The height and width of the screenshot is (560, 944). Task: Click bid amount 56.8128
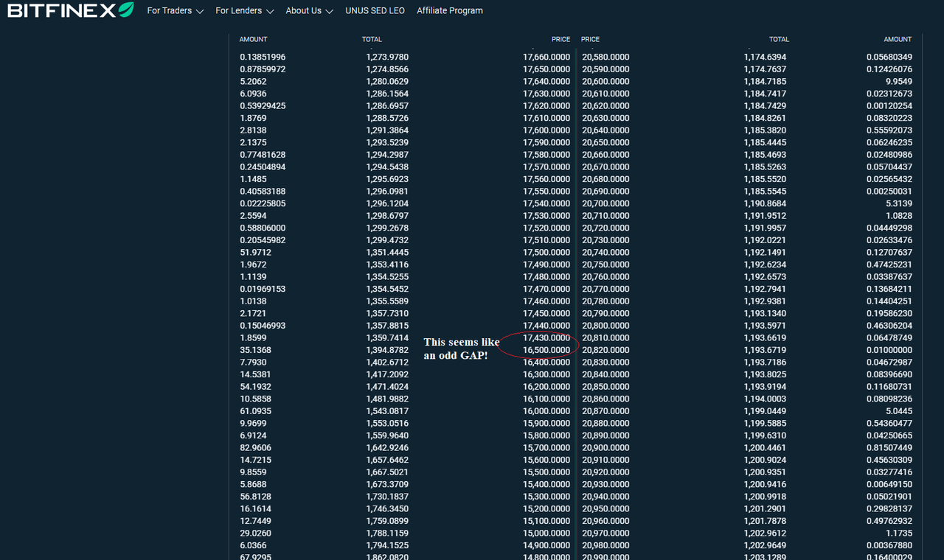255,497
